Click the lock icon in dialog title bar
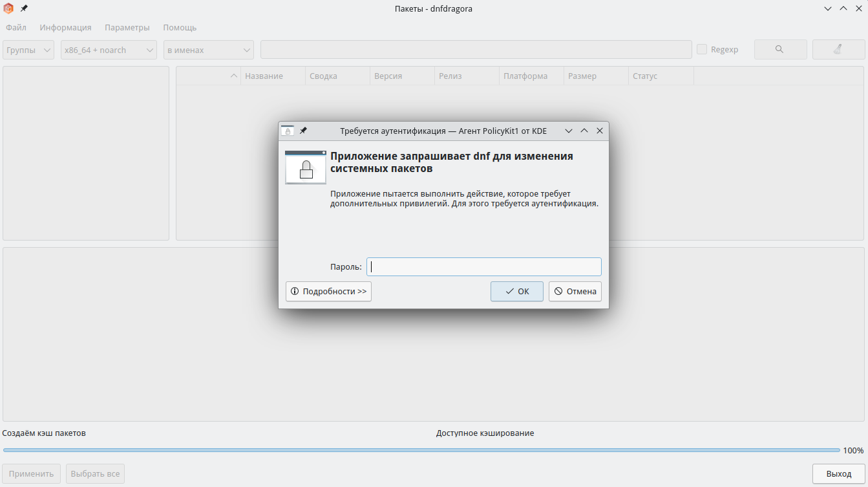The height and width of the screenshot is (487, 868). click(x=288, y=131)
